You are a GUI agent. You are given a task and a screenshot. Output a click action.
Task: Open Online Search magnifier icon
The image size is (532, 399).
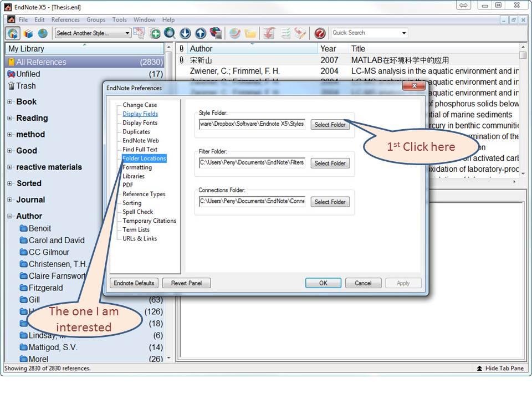tap(170, 33)
